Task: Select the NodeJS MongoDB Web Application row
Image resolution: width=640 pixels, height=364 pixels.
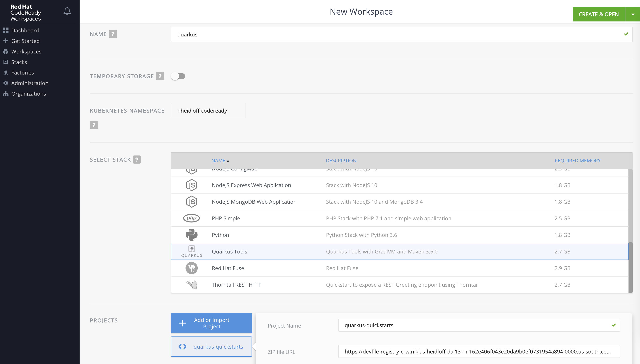Action: [x=400, y=201]
